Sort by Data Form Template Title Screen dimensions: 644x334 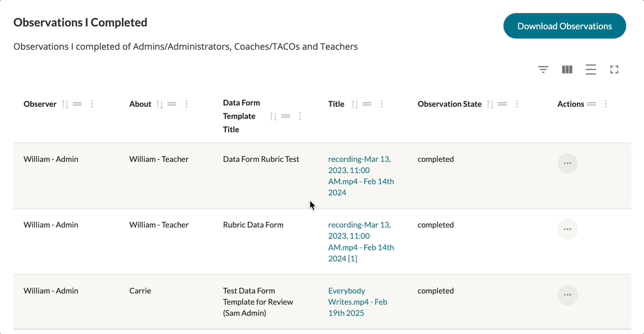point(273,116)
